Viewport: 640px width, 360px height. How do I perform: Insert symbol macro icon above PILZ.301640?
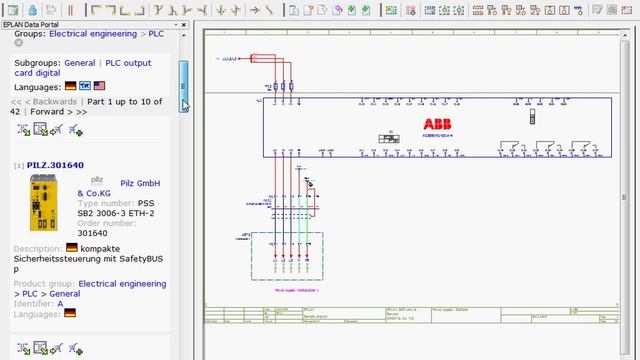(x=24, y=130)
